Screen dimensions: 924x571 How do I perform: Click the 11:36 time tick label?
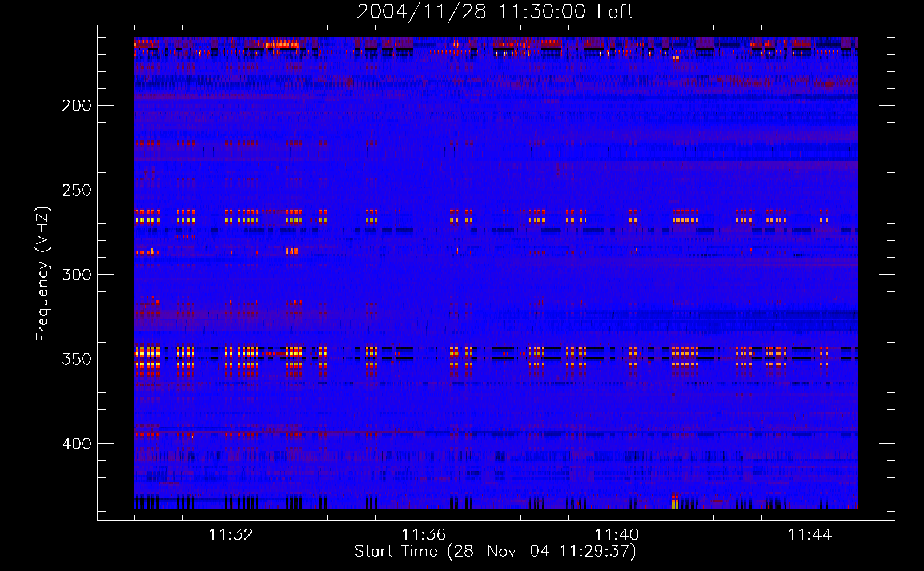point(424,535)
